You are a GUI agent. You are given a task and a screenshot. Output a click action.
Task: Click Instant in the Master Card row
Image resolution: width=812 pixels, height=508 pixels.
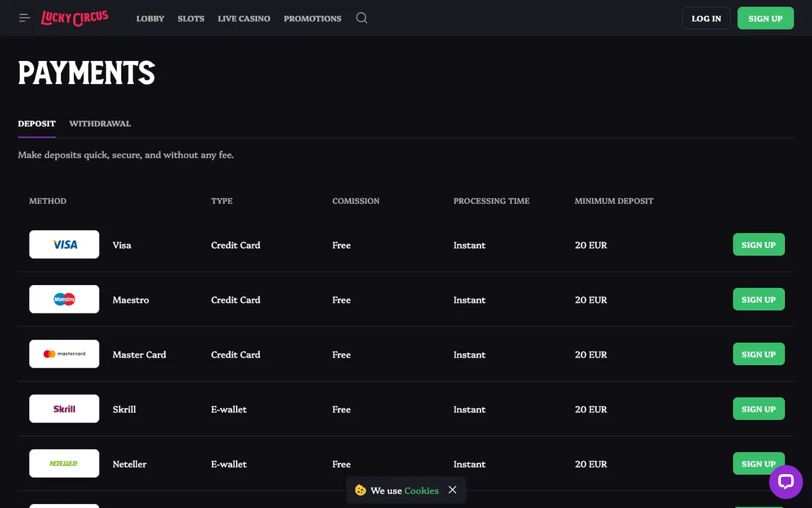point(470,355)
